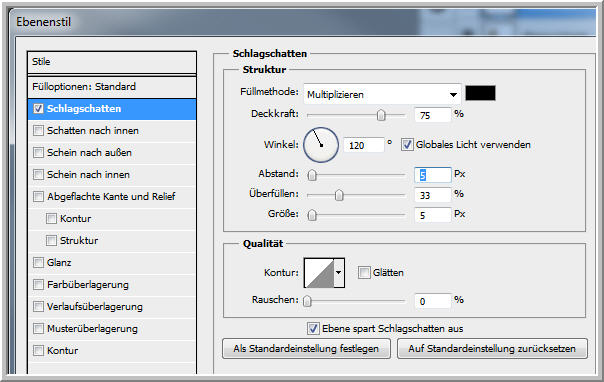Enable the Farbüberlagerung checkbox
The width and height of the screenshot is (604, 382).
coord(38,285)
